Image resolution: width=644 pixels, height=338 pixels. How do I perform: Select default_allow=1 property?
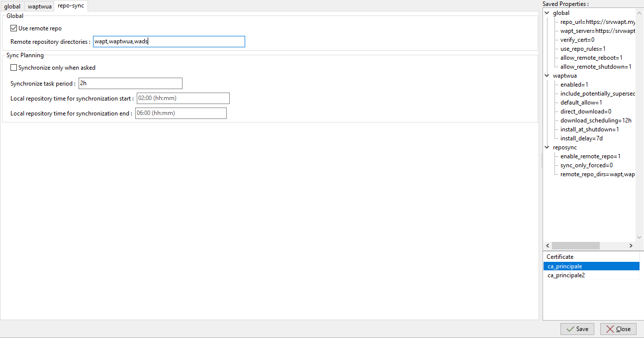581,103
